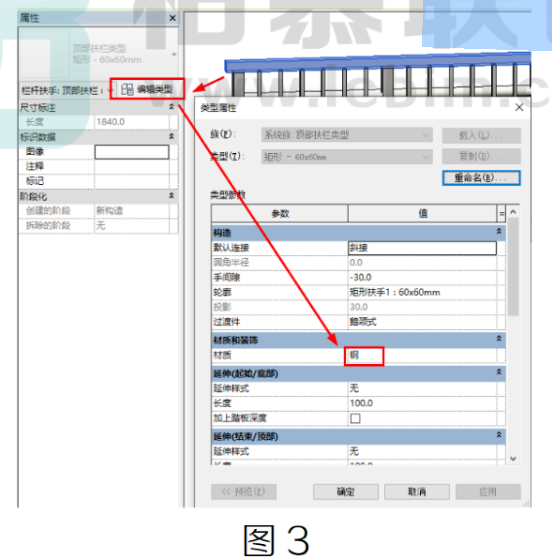This screenshot has width=552, height=560.
Task: Collapse the 材质和装饰 group
Action: coord(499,339)
